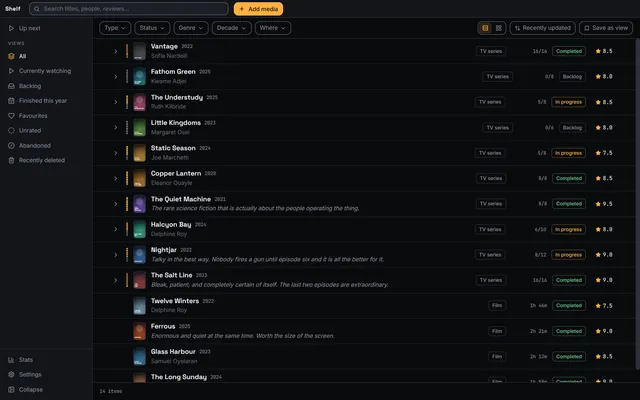640x400 pixels.
Task: Click the Collapse sidebar icon
Action: pos(11,390)
